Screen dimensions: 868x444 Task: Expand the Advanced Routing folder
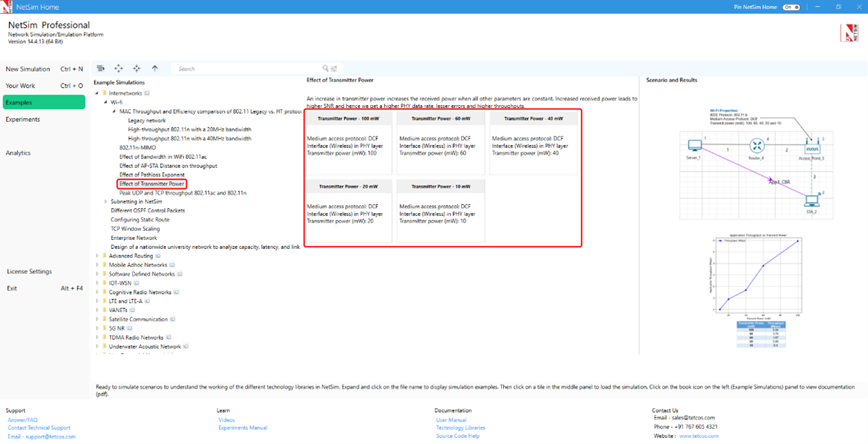click(98, 256)
